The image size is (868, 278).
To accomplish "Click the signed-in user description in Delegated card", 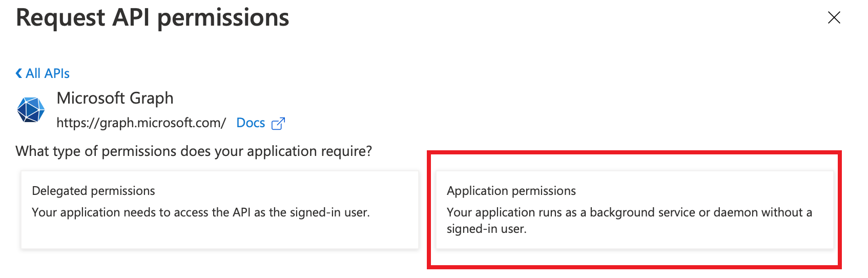I will click(x=201, y=212).
